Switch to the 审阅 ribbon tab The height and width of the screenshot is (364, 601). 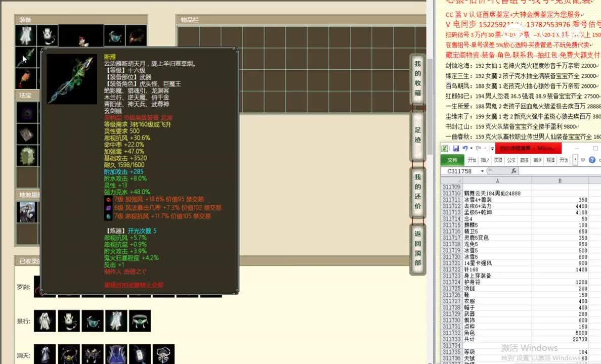(537, 160)
